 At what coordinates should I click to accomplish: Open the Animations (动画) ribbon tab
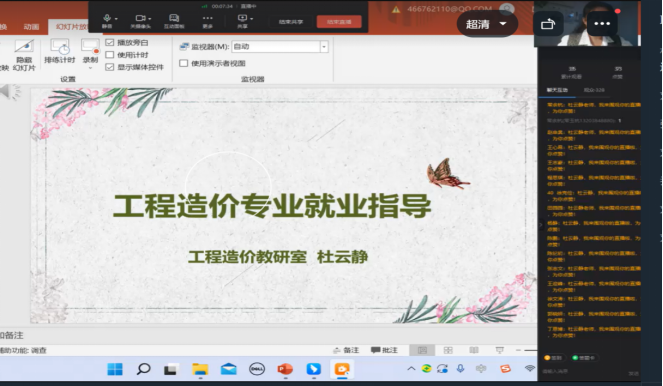point(31,27)
